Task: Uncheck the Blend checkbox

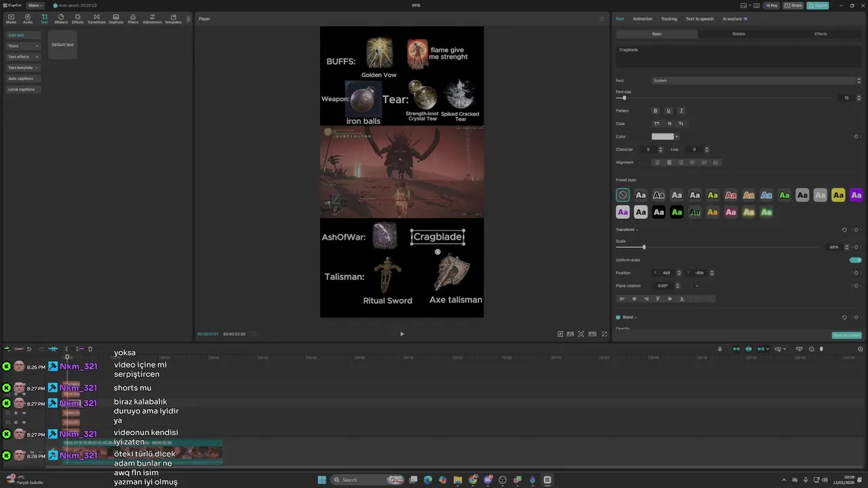Action: pos(618,317)
